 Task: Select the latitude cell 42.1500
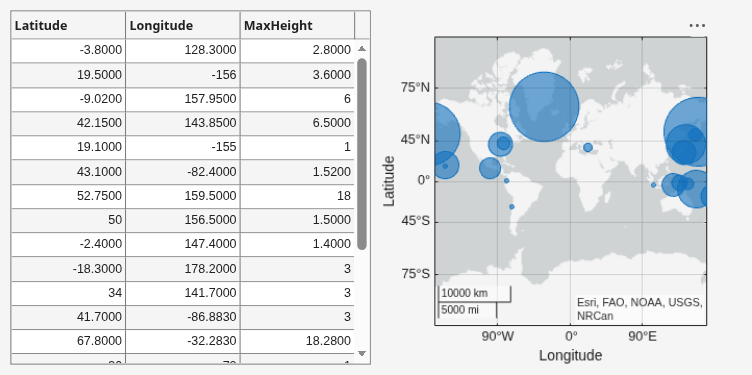coord(68,123)
